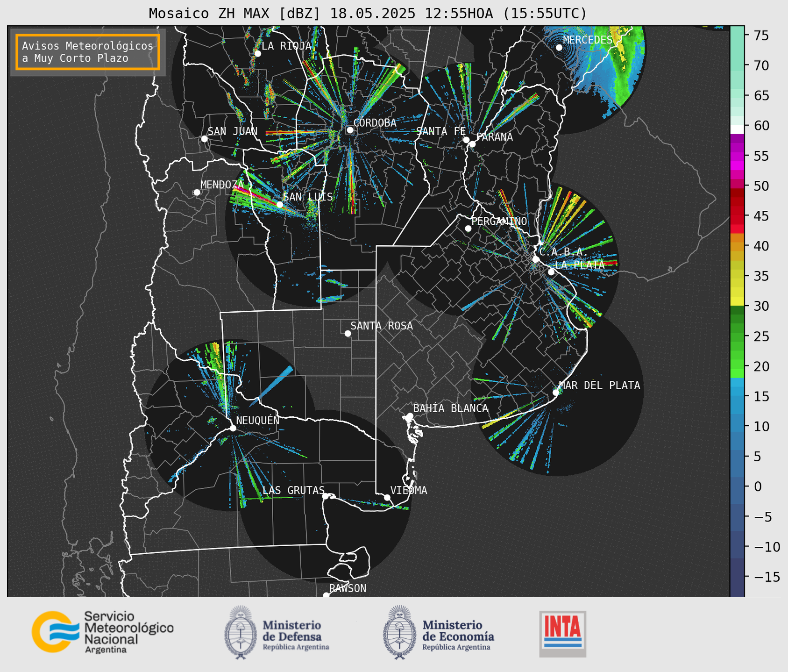The height and width of the screenshot is (672, 788).
Task: Select the LA RIOJA city marker
Action: tap(257, 54)
